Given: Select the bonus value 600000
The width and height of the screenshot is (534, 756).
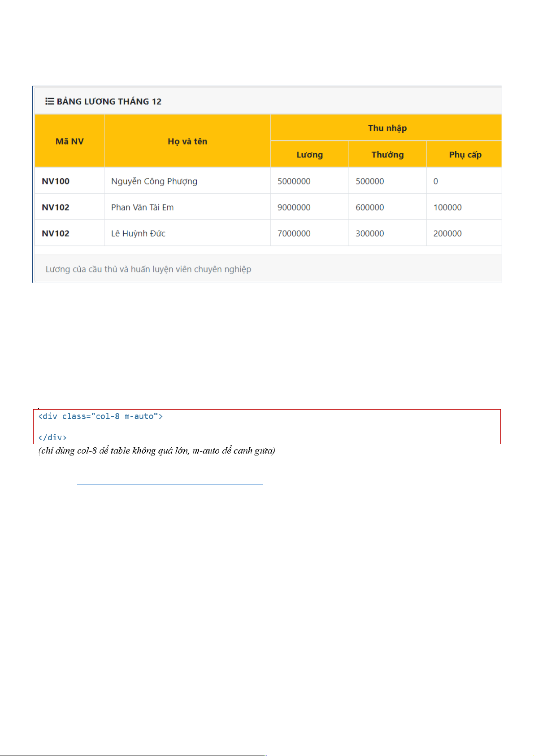Looking at the screenshot, I should coord(369,207).
